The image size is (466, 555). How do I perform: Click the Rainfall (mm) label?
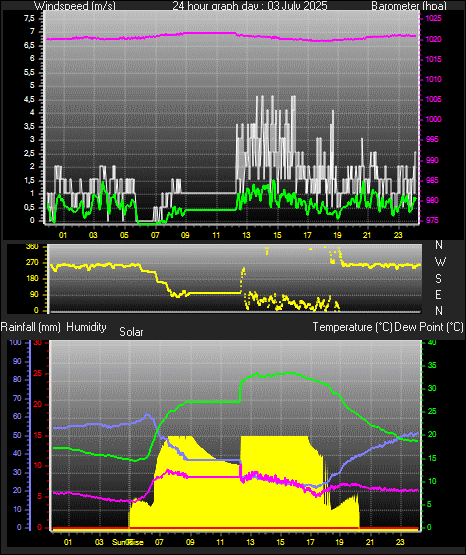[x=30, y=327]
